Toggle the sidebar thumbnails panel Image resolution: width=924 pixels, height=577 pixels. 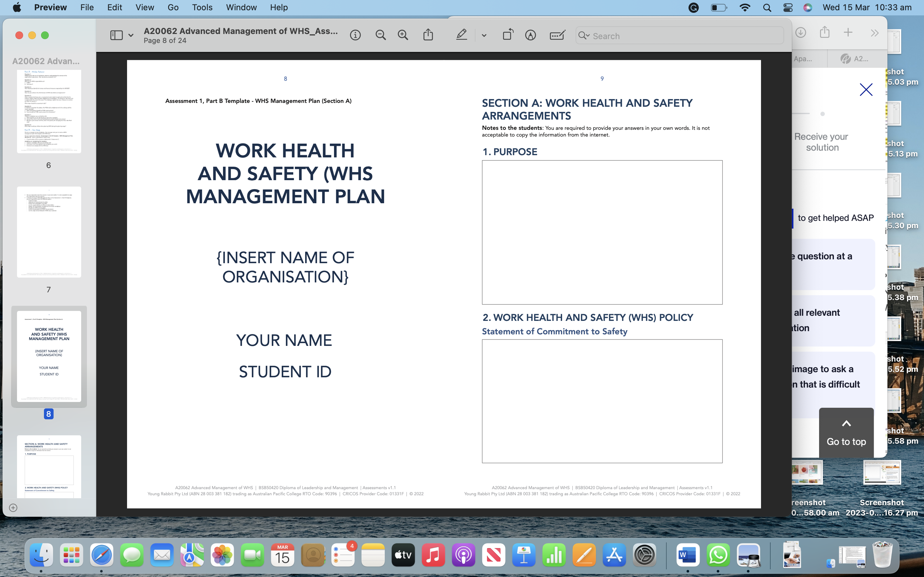116,35
